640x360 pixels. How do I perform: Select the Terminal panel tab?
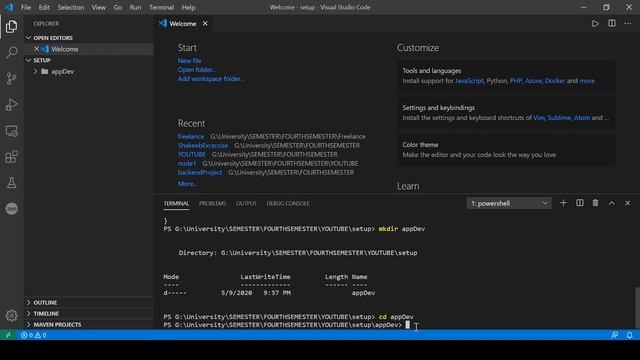tap(176, 203)
